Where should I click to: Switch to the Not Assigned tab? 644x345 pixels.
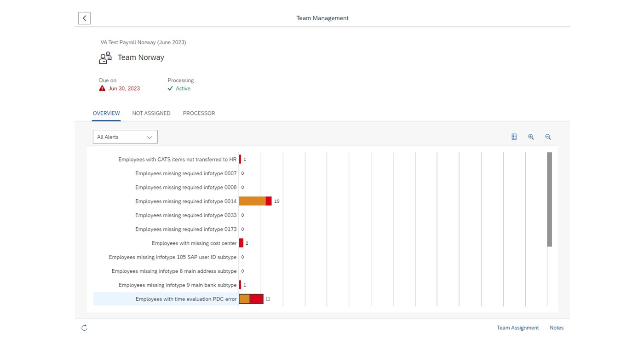pyautogui.click(x=151, y=113)
